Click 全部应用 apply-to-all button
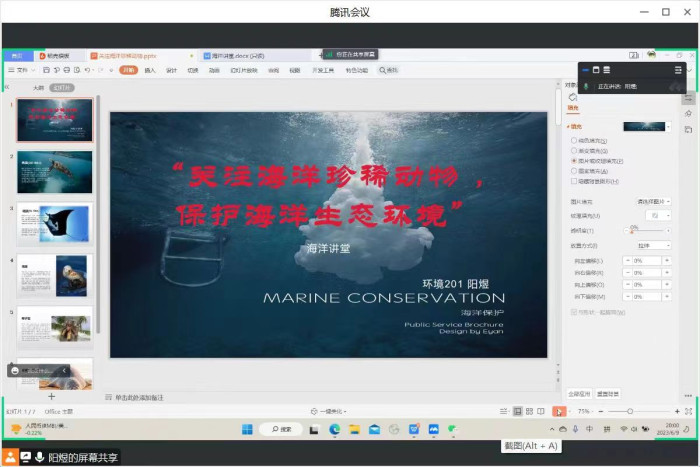This screenshot has width=700, height=467. point(579,394)
